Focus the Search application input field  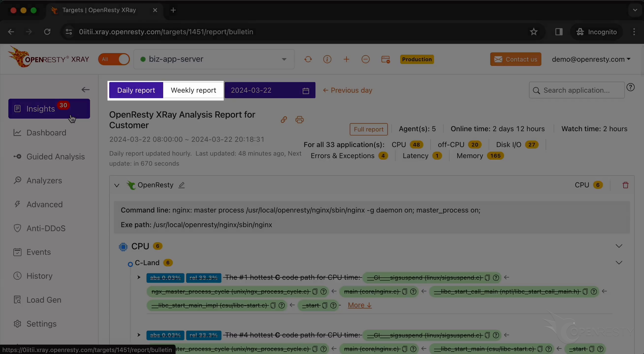[577, 90]
